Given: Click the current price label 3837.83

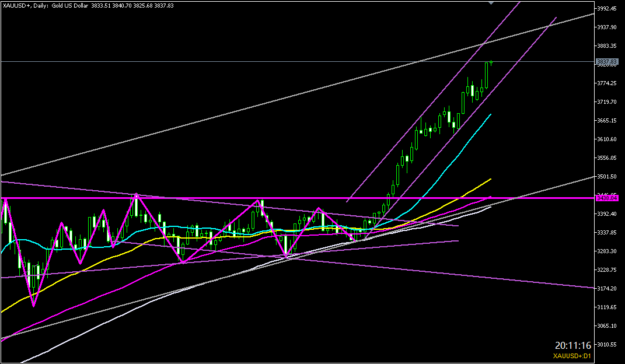Looking at the screenshot, I should [607, 61].
